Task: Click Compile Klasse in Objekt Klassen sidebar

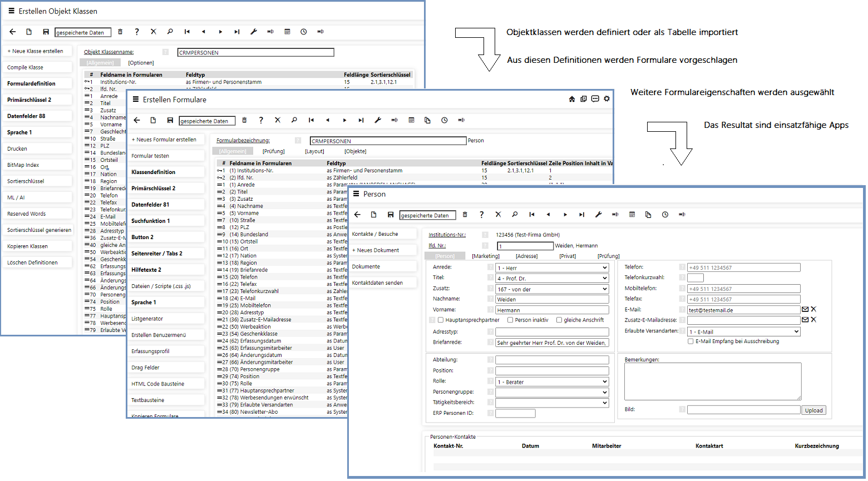Action: 38,67
